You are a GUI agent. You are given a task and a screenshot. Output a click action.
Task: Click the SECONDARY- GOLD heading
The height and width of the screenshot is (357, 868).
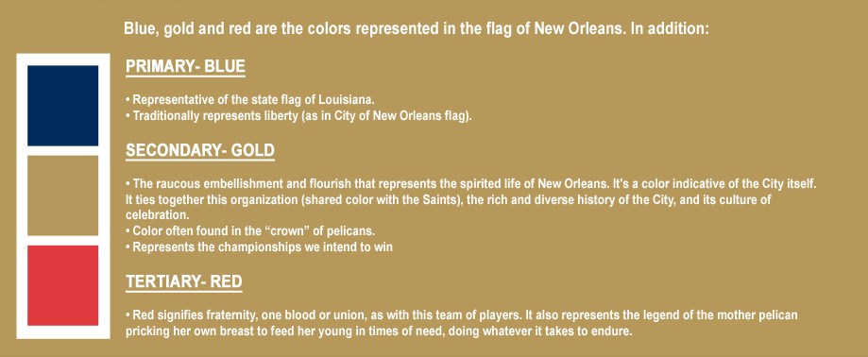click(200, 150)
